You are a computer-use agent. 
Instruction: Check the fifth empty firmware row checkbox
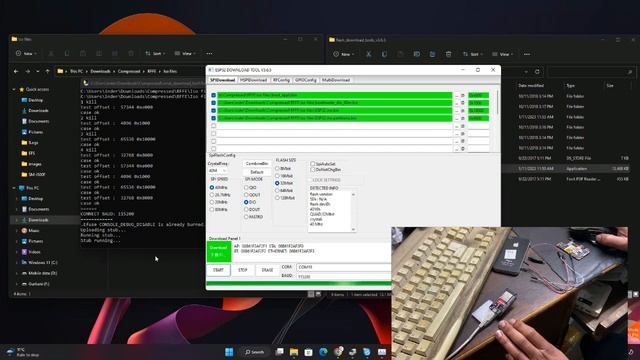(x=213, y=126)
